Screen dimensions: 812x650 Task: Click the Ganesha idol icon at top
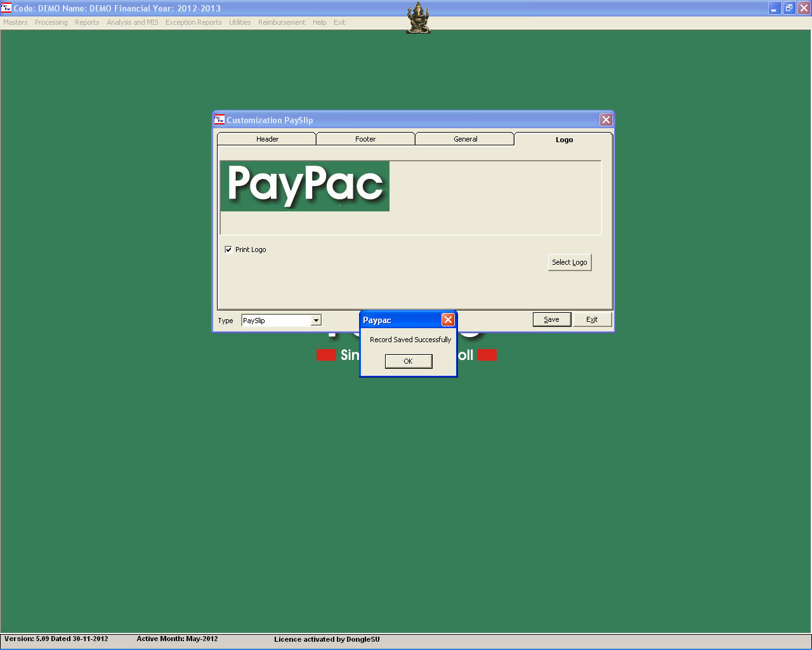[x=418, y=18]
